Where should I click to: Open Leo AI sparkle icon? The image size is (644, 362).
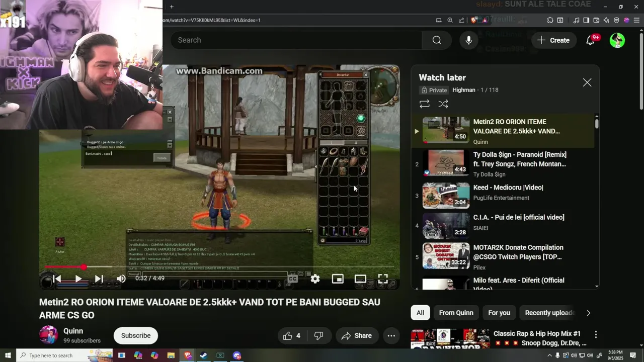click(606, 20)
